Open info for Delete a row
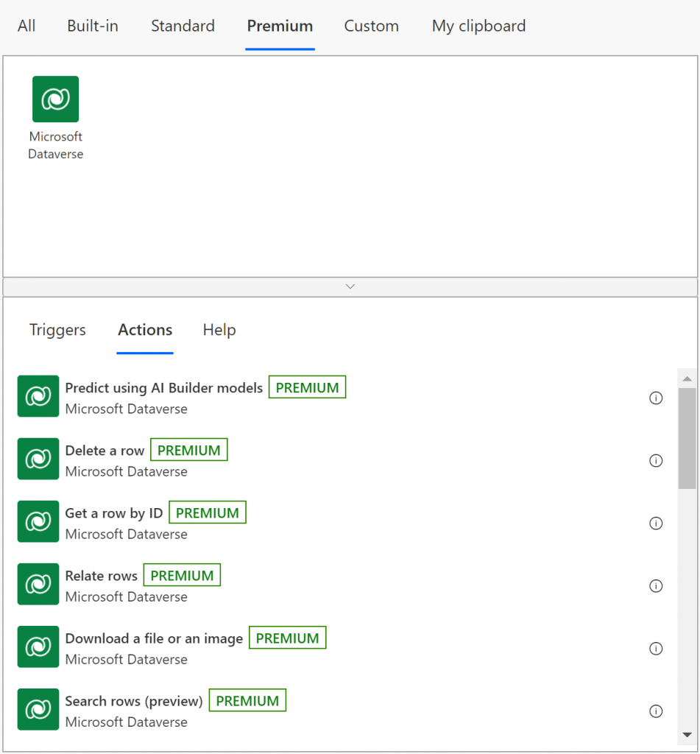The image size is (700, 754). coord(656,461)
